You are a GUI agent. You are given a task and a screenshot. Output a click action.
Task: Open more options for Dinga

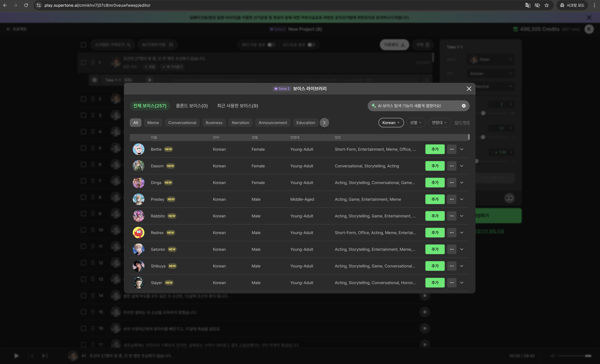click(451, 183)
